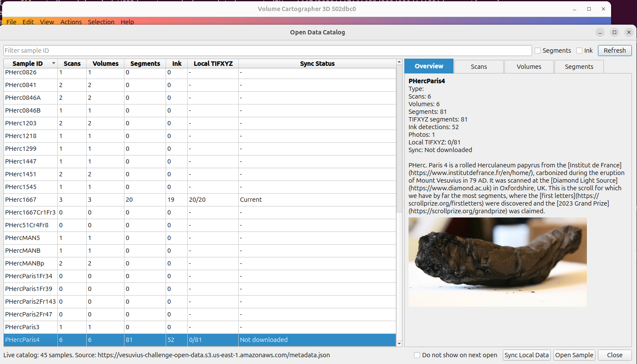Minimize the Volume Cartographer main window

tap(575, 9)
